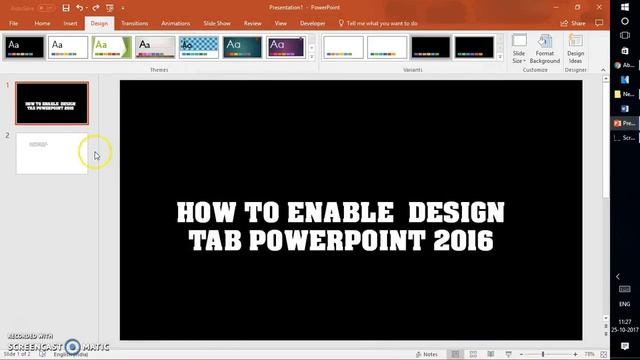This screenshot has height=360, width=640.
Task: Start Slide Show from status bar icon
Action: pyautogui.click(x=509, y=354)
